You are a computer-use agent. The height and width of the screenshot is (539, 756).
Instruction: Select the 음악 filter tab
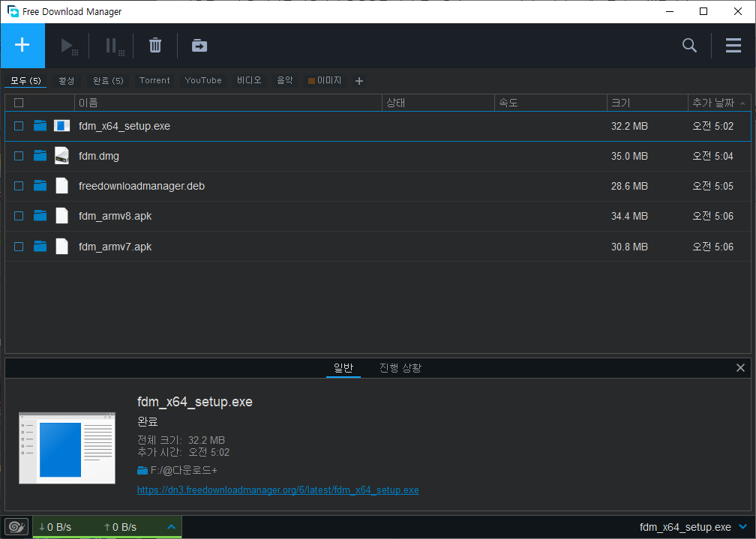(285, 80)
